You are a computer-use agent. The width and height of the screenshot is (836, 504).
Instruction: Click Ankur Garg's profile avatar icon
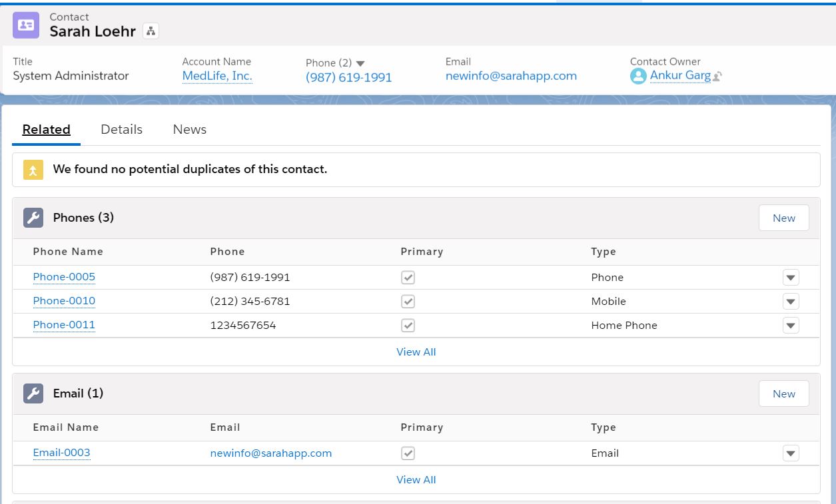click(x=637, y=75)
